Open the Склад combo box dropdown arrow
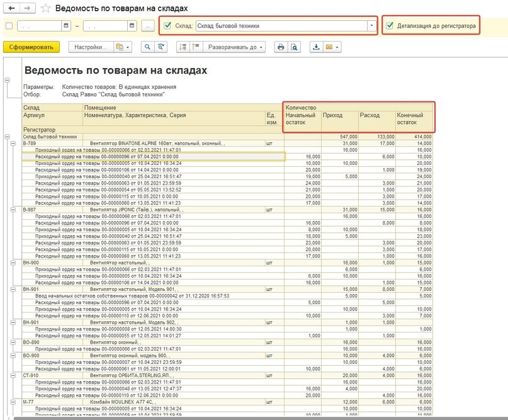Viewport: 508px width, 420px height. click(371, 26)
